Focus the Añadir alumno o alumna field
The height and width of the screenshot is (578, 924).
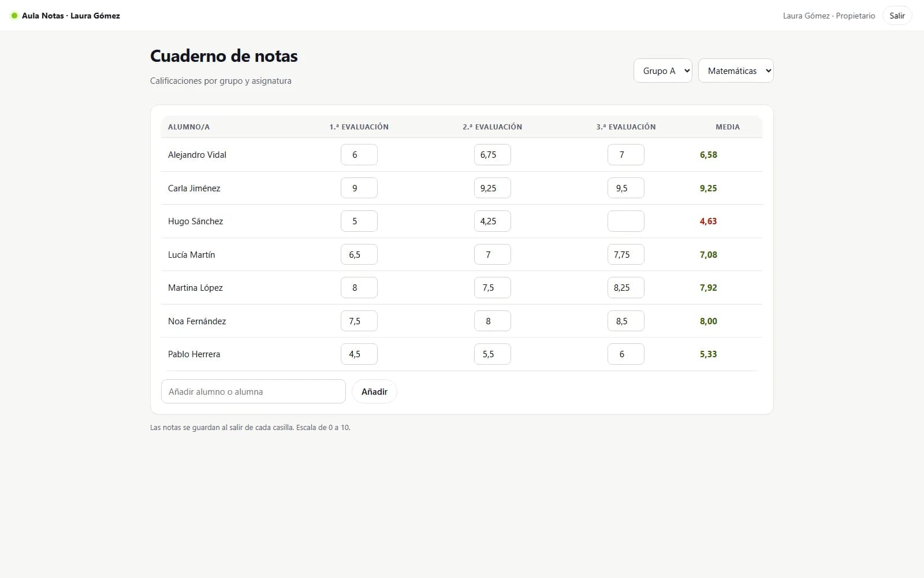(x=253, y=391)
